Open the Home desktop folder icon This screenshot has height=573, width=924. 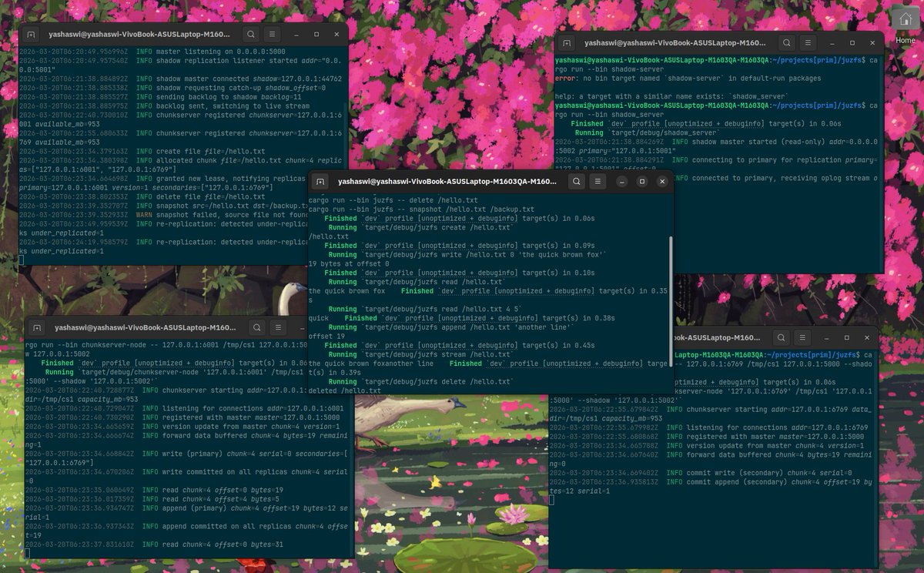[x=906, y=26]
